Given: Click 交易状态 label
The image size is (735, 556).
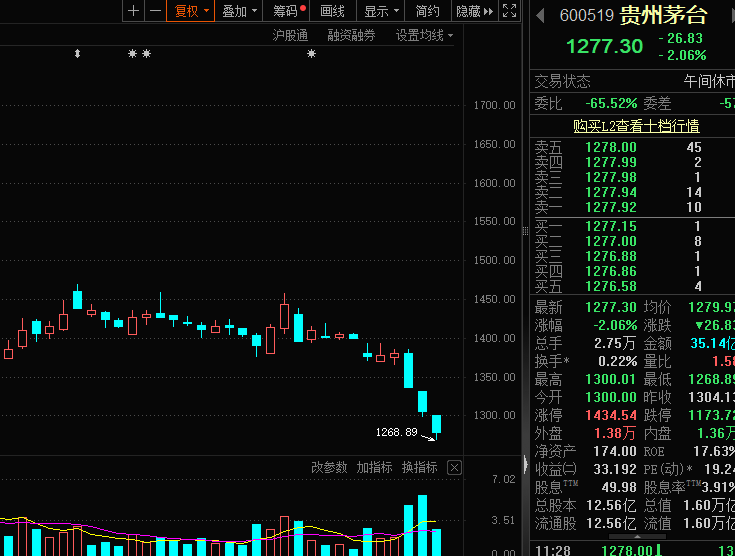Looking at the screenshot, I should [562, 82].
